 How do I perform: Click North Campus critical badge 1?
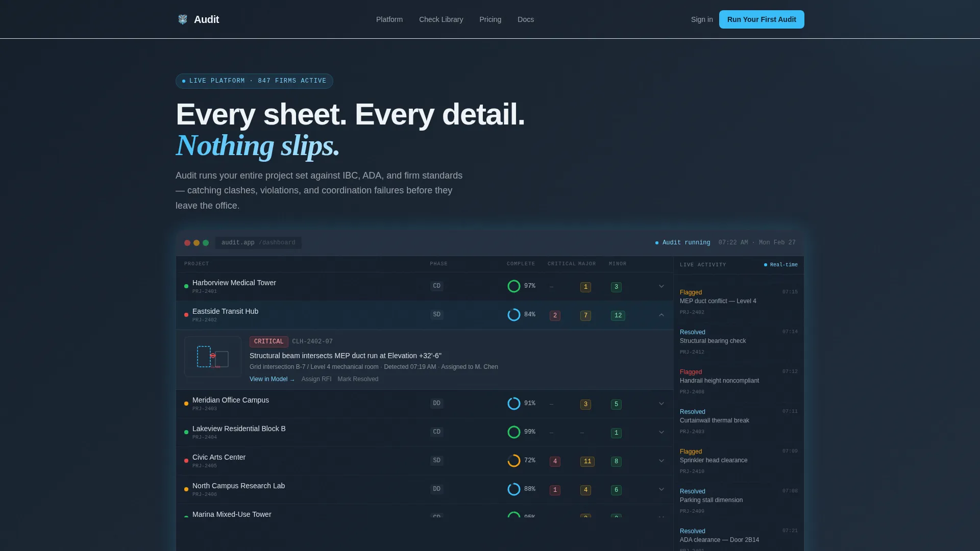click(x=555, y=490)
